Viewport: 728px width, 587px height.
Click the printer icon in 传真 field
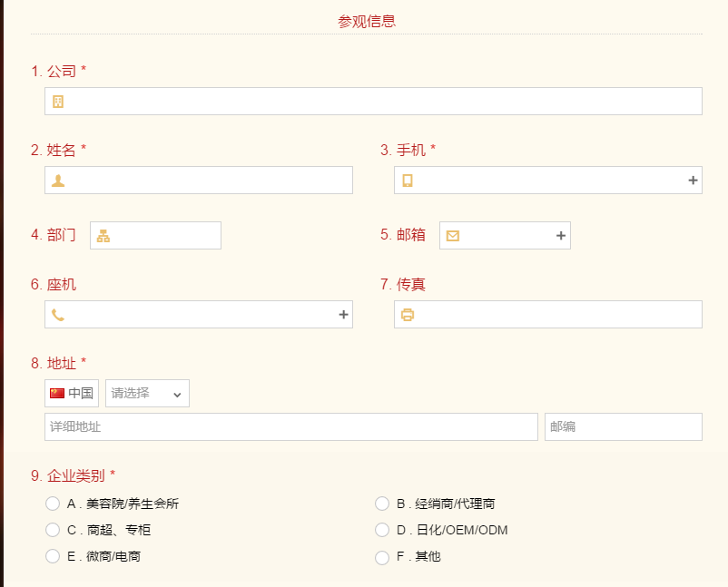408,315
